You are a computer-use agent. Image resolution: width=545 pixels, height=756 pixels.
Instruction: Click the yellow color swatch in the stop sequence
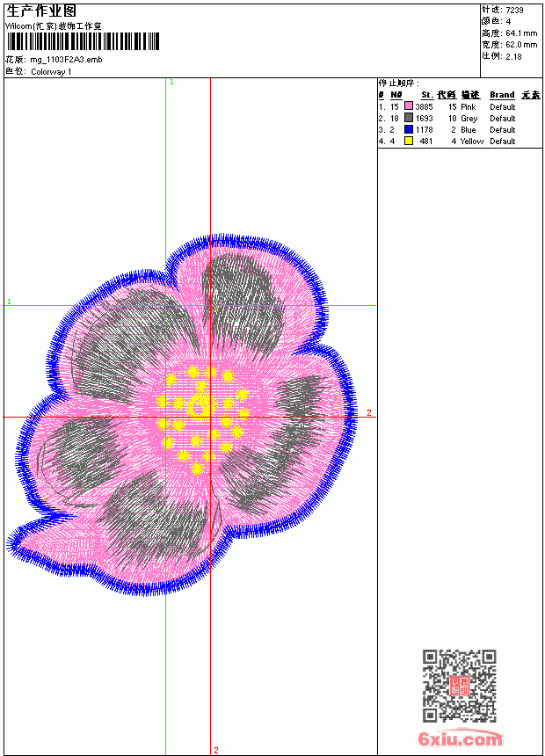click(x=409, y=142)
